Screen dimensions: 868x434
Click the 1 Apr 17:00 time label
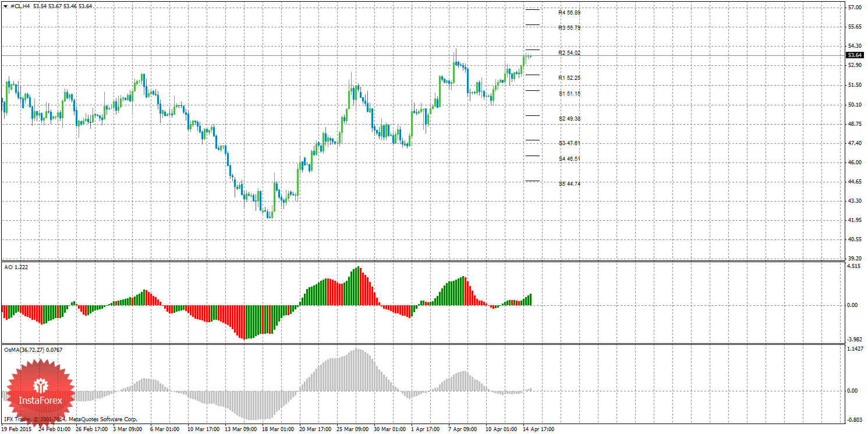[x=426, y=429]
